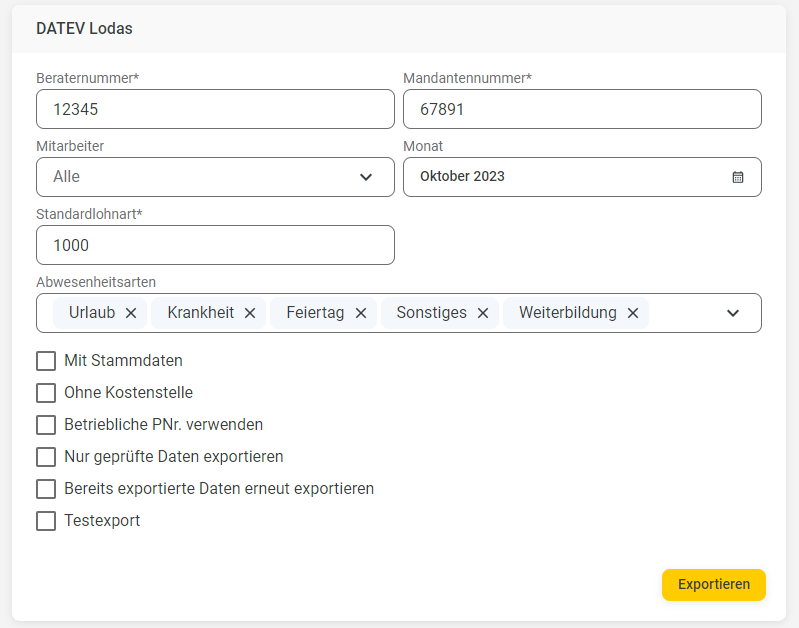Click into the Standardlohnart field

216,245
